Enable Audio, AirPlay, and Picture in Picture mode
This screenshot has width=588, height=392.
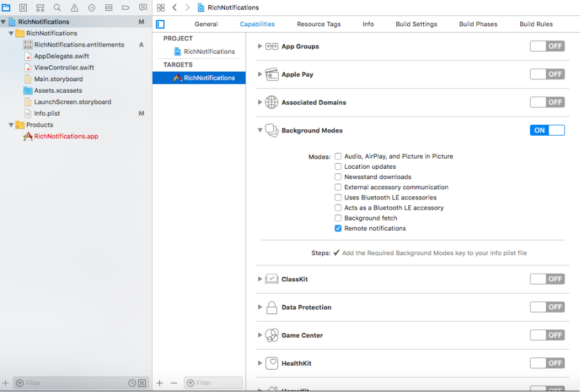click(338, 156)
